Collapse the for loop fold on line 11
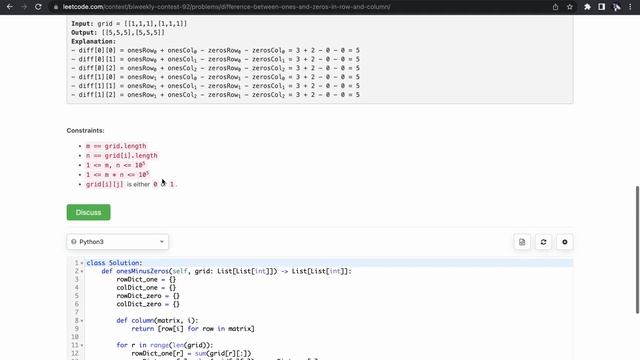Image resolution: width=640 pixels, height=360 pixels. 82,345
